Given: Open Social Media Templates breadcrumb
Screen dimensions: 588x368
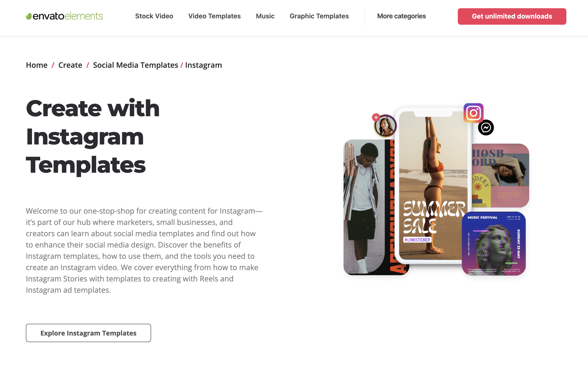Looking at the screenshot, I should click(136, 65).
